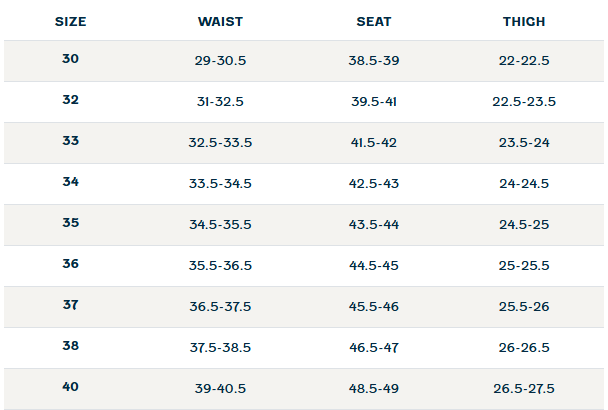Select the size 34 row label

[x=70, y=183]
